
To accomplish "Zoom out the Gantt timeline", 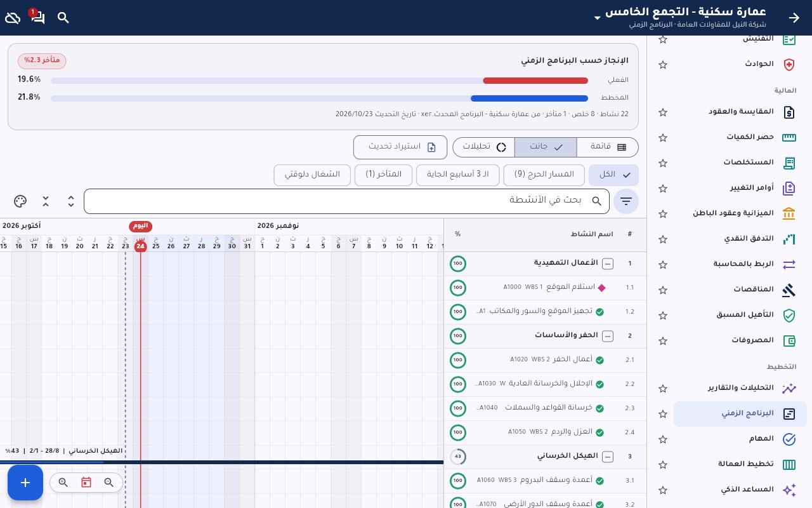I will pyautogui.click(x=109, y=483).
